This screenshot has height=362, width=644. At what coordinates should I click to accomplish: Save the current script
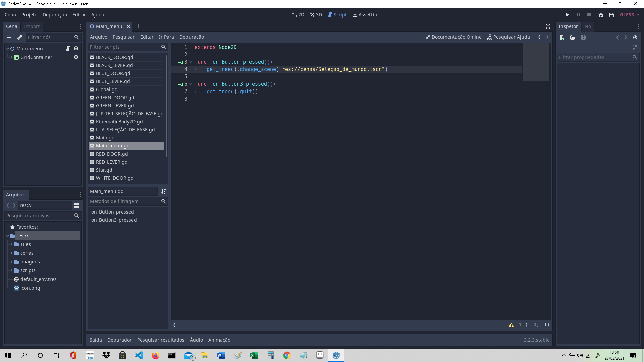point(583,37)
